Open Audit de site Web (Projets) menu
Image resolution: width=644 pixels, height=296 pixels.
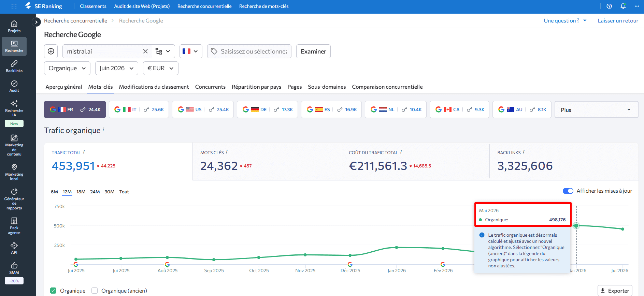[x=142, y=6]
